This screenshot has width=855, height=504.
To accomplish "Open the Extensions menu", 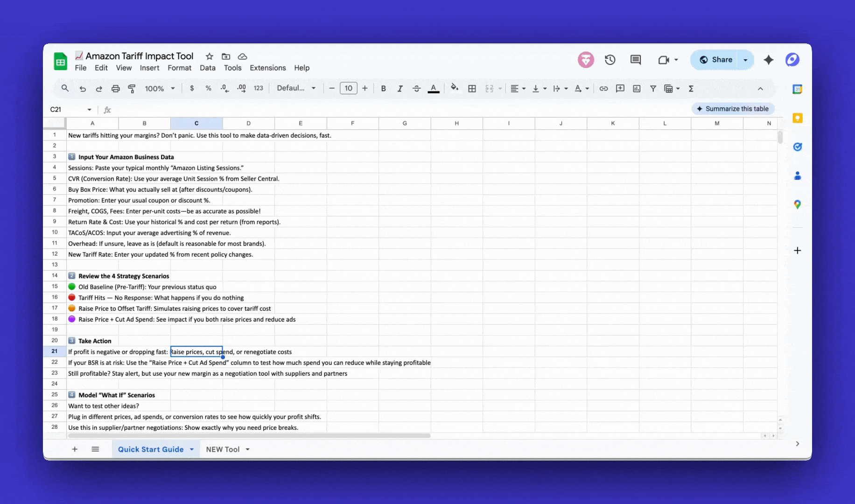I will click(x=268, y=68).
